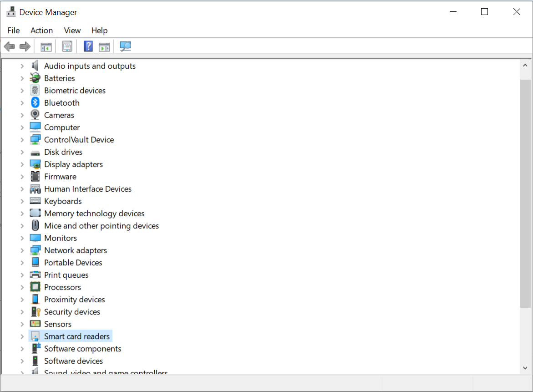This screenshot has height=392, width=533.
Task: Click the Bluetooth category icon
Action: click(x=35, y=102)
